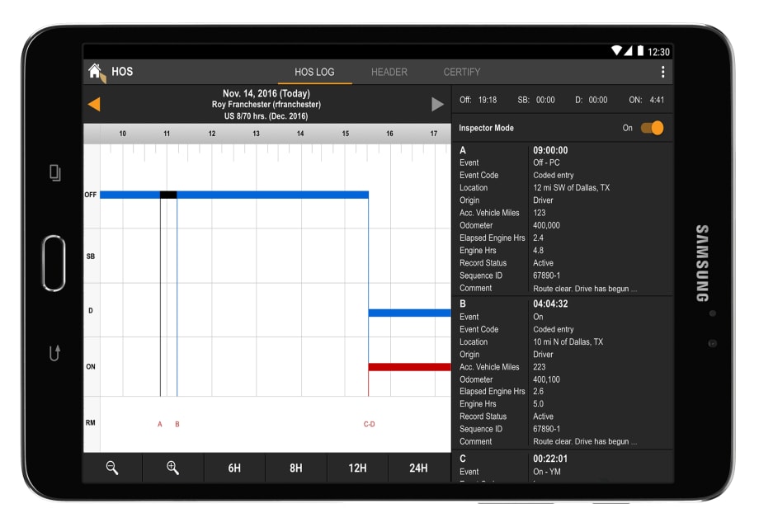
Task: Click the 'Nov. 14, 2016 (Today)' date
Action: pos(266,93)
